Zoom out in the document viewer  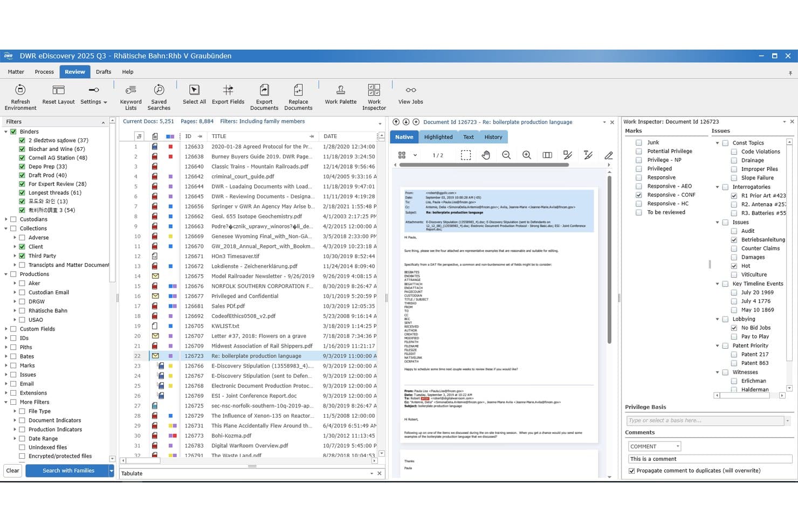coord(506,155)
